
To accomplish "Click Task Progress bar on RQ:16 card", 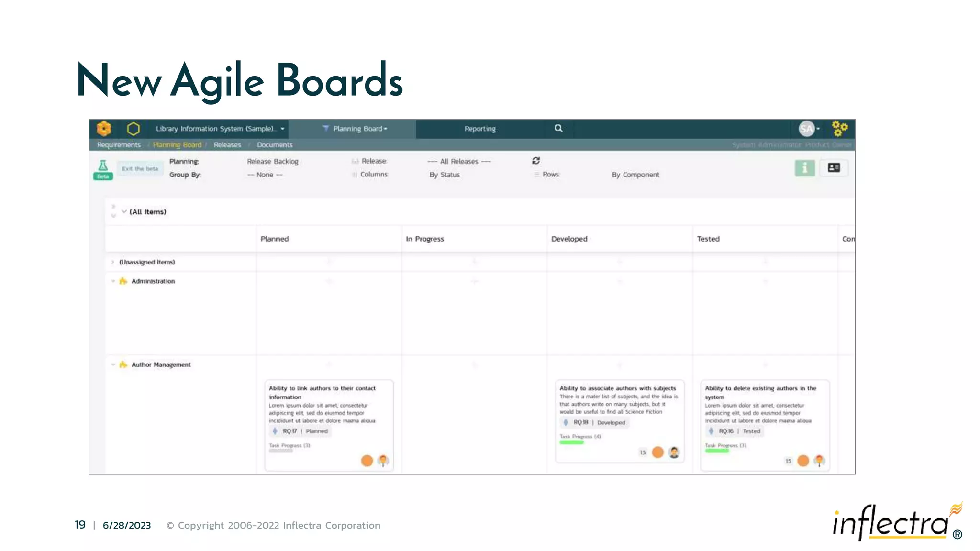I will (717, 451).
